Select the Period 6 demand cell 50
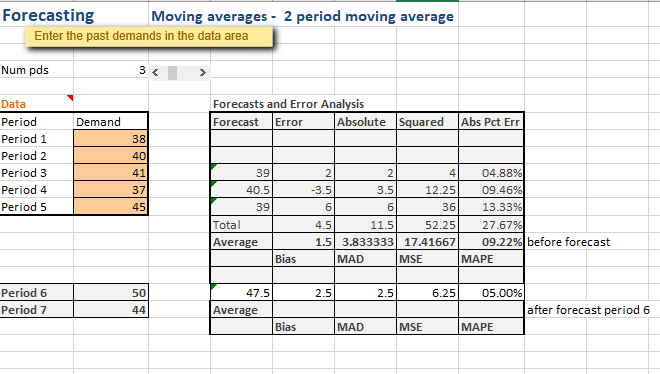660x374 pixels. (111, 292)
